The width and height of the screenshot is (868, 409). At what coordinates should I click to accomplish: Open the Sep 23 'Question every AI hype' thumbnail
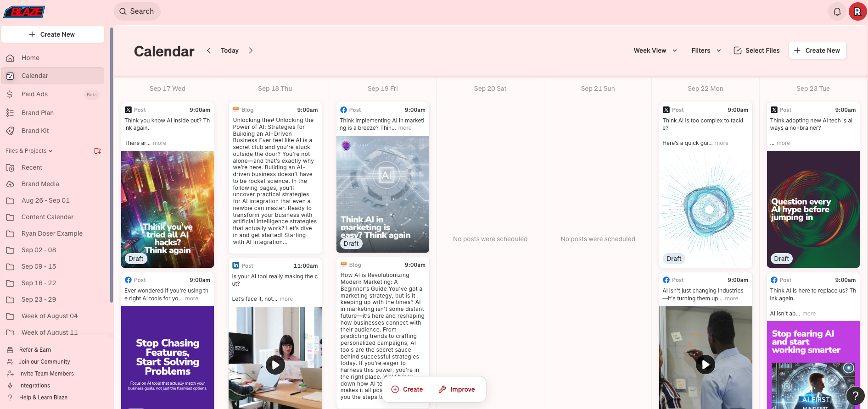813,209
